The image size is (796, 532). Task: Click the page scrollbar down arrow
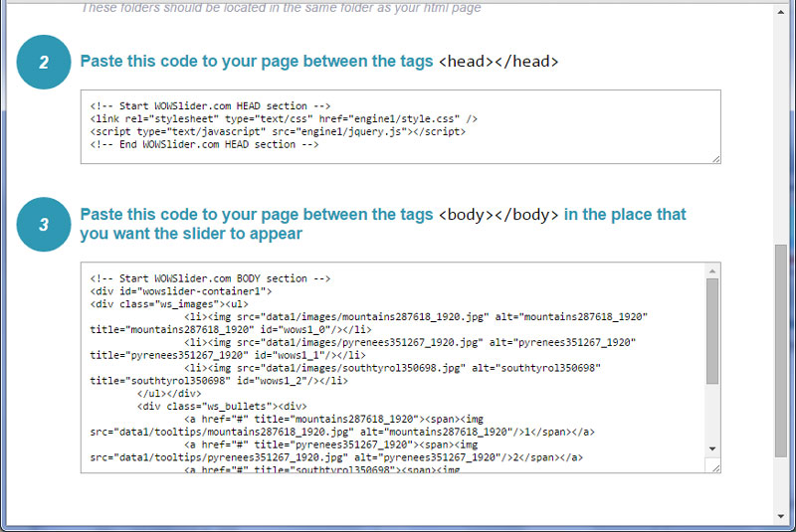coord(781,517)
